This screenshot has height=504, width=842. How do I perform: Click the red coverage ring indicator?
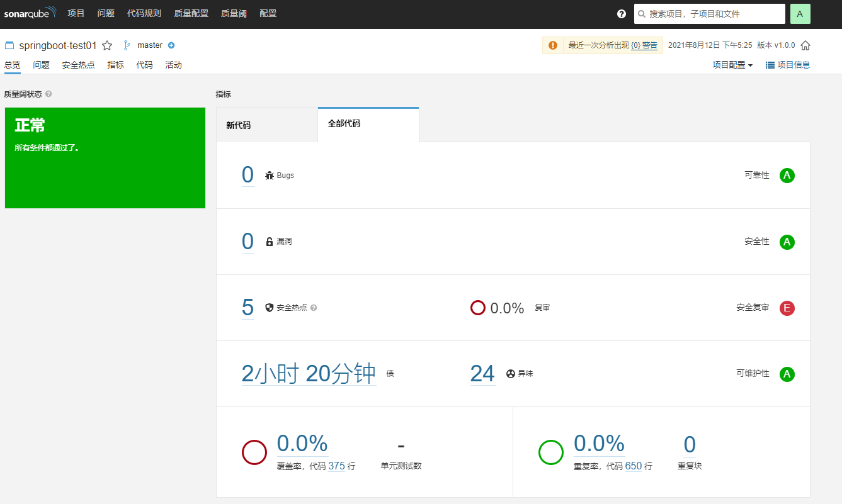click(254, 452)
